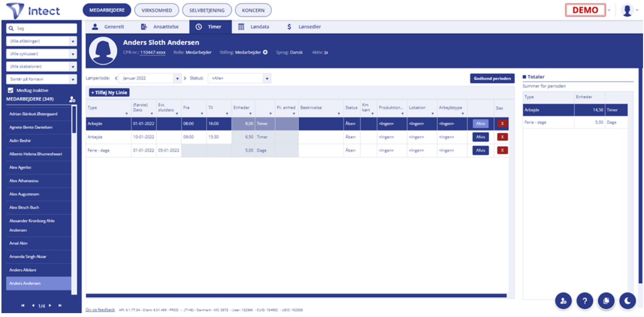644x317 pixels.
Task: Delete the 01-01-2022 Arbejde row
Action: click(x=502, y=124)
